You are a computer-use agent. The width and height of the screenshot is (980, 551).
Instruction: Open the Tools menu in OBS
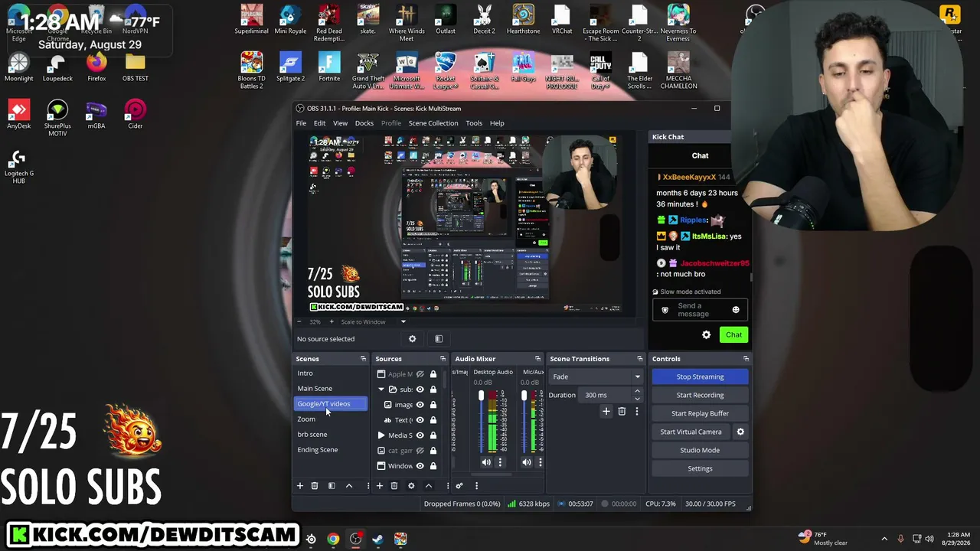coord(474,123)
